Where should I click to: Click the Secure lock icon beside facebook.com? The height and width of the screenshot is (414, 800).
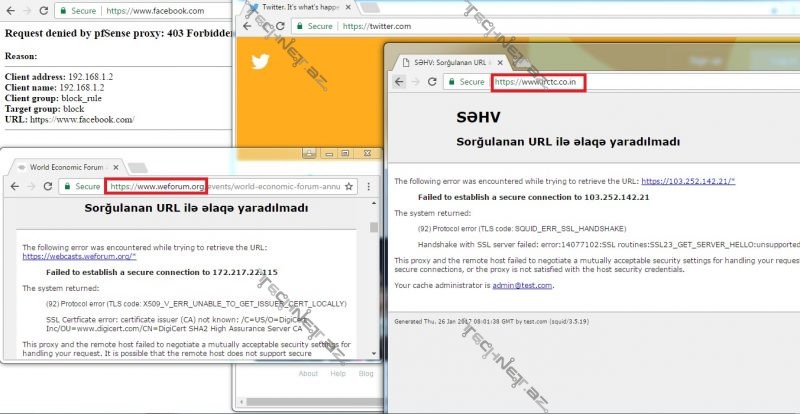pyautogui.click(x=63, y=11)
